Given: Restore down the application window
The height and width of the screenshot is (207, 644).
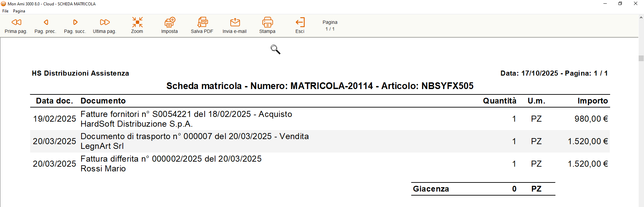Looking at the screenshot, I should tap(620, 4).
